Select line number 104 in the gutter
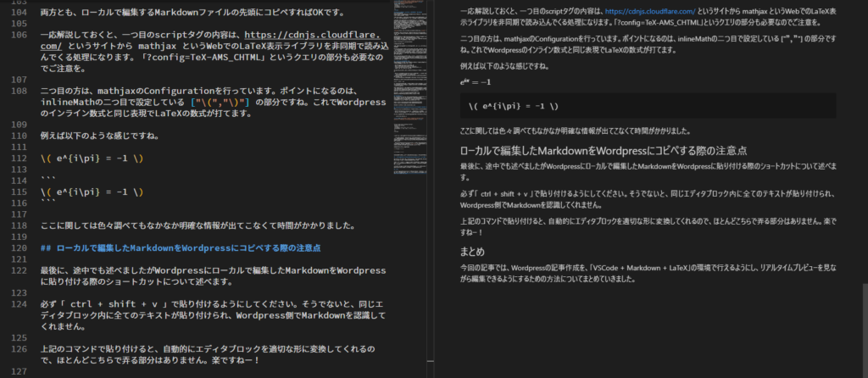Screen dimensions: 868x378 click(19, 12)
